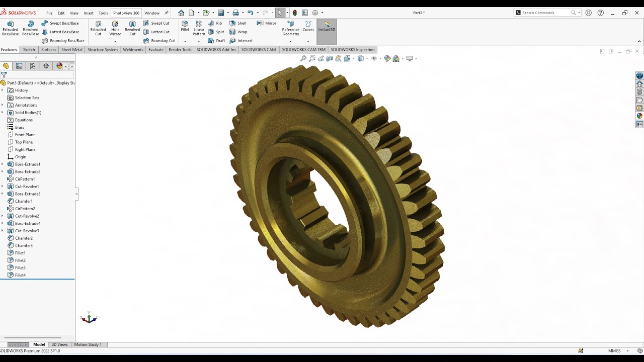
Task: Activate the Extruded Cut tool
Action: pyautogui.click(x=98, y=28)
